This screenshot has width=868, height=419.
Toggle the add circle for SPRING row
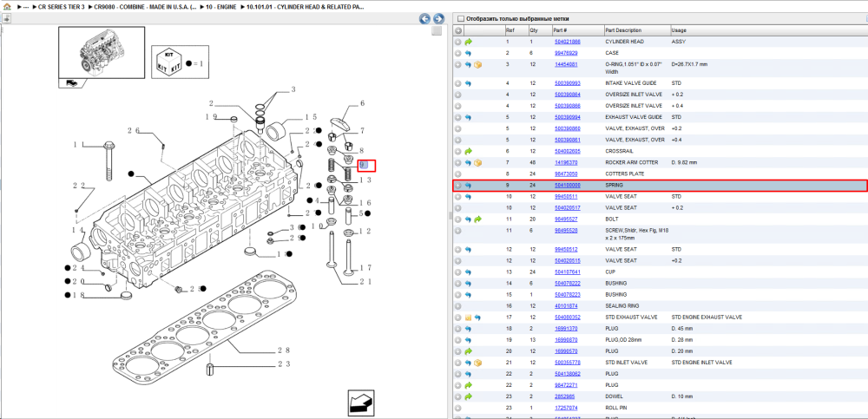457,186
